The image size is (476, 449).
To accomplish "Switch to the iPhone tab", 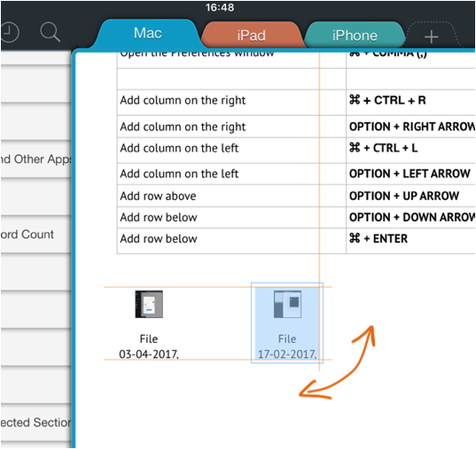I will [x=355, y=35].
